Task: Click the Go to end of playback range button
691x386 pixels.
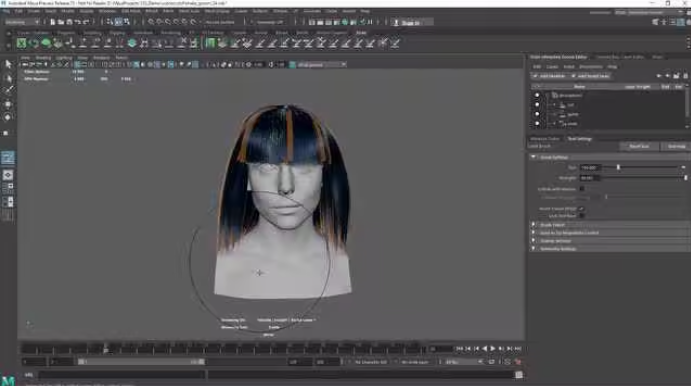Action: pos(518,349)
